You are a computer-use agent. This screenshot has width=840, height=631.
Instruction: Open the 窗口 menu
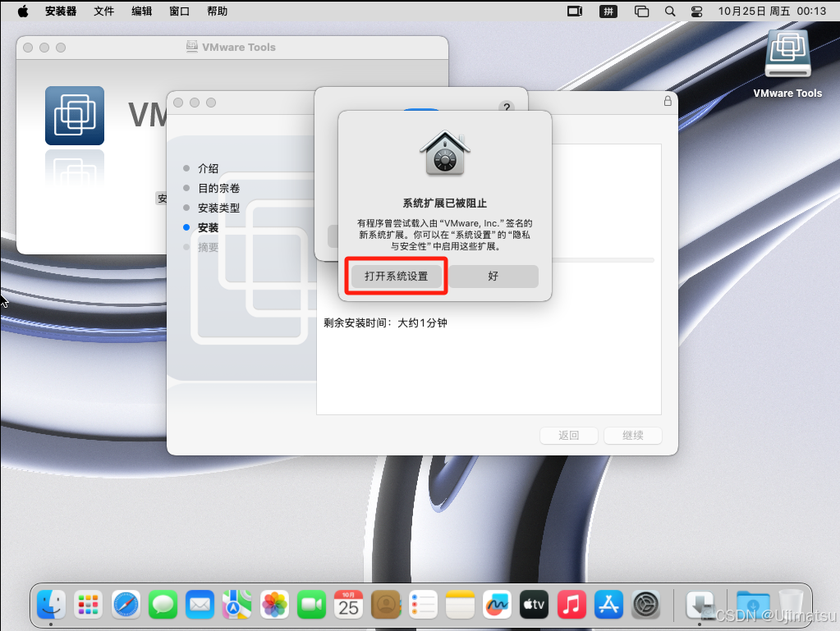180,11
